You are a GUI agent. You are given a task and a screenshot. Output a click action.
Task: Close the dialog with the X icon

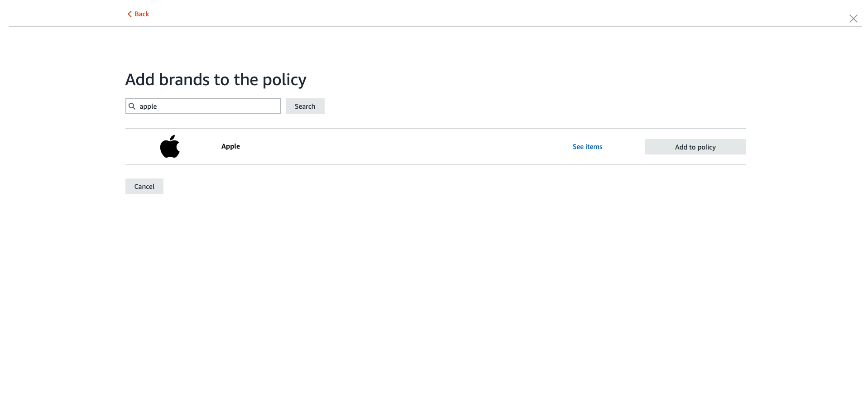coord(853,19)
